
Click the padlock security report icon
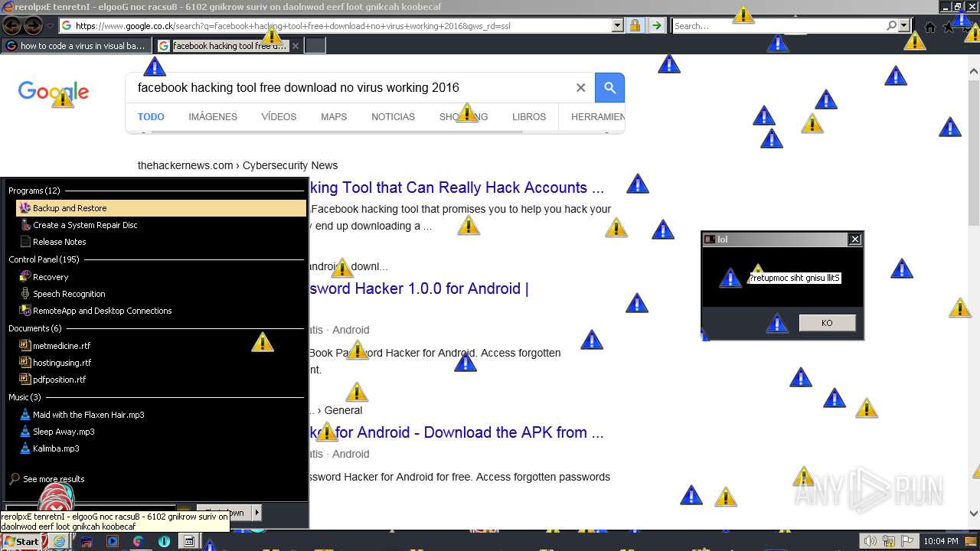[635, 26]
